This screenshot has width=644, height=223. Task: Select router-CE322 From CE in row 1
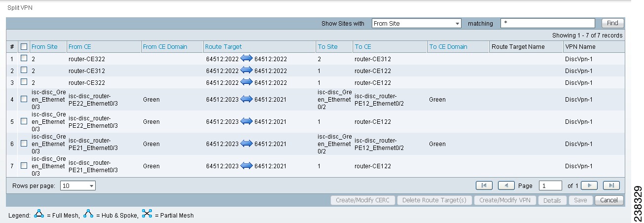click(86, 59)
